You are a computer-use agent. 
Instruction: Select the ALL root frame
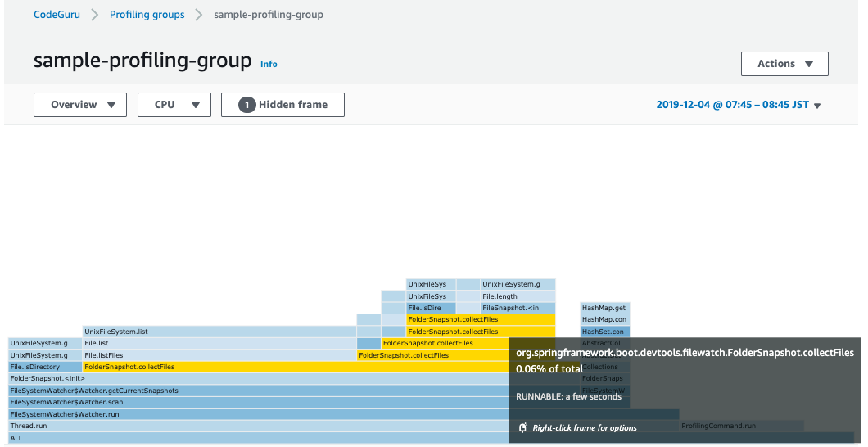246,438
